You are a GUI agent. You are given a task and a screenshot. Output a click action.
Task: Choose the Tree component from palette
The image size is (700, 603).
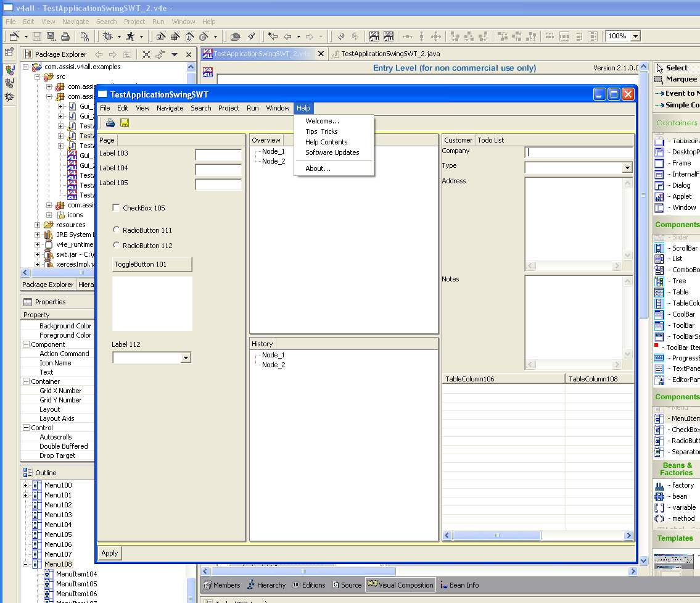(x=677, y=281)
